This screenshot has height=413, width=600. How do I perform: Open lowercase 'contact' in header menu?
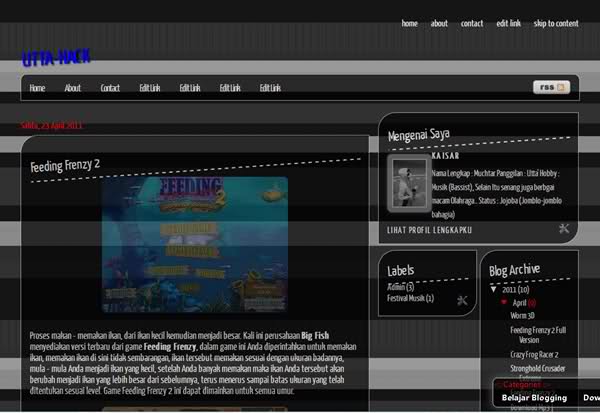(472, 23)
